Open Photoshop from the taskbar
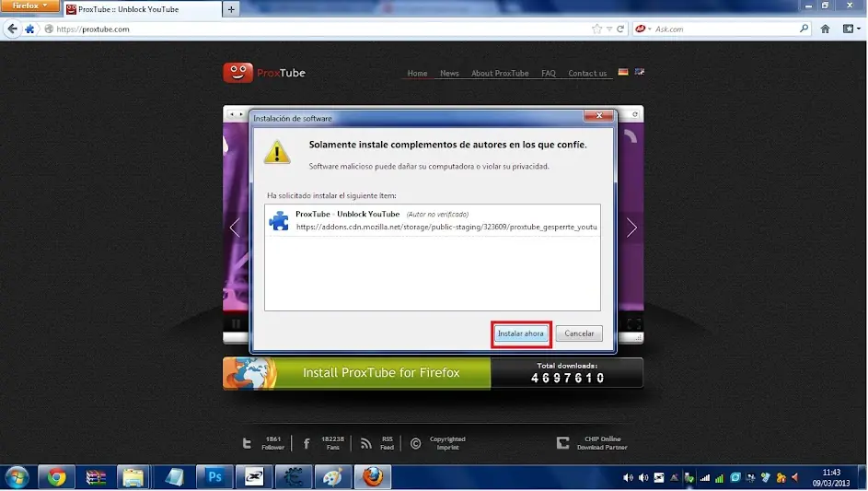Viewport: 868px width, 491px height. pyautogui.click(x=214, y=477)
